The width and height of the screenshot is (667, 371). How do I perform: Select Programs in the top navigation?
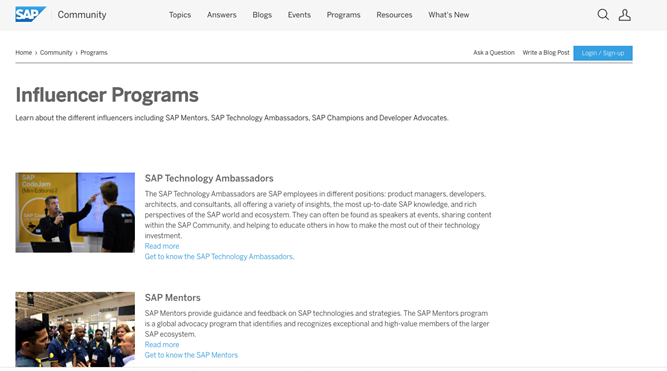pos(343,15)
